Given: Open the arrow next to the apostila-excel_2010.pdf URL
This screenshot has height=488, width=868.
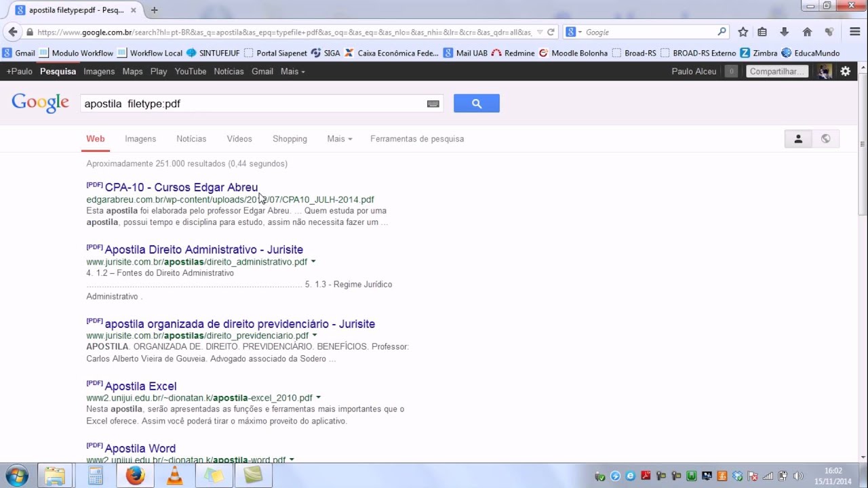Looking at the screenshot, I should click(x=318, y=398).
